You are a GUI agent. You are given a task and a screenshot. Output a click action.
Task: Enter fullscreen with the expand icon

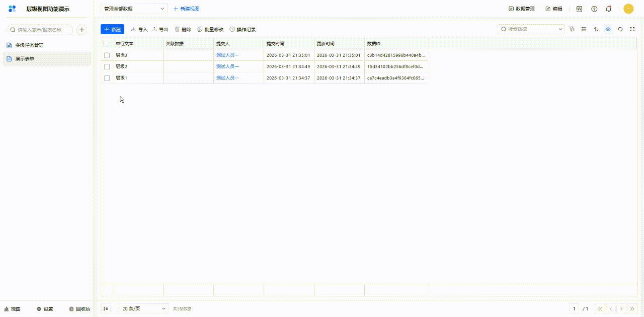(x=632, y=29)
